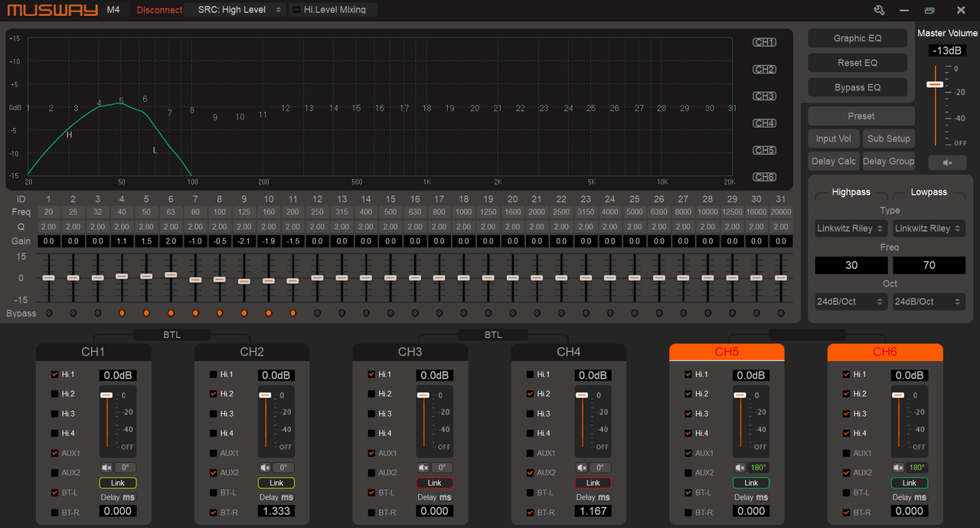Disable AUX1 input on CH1
This screenshot has width=980, height=528.
pyautogui.click(x=54, y=453)
